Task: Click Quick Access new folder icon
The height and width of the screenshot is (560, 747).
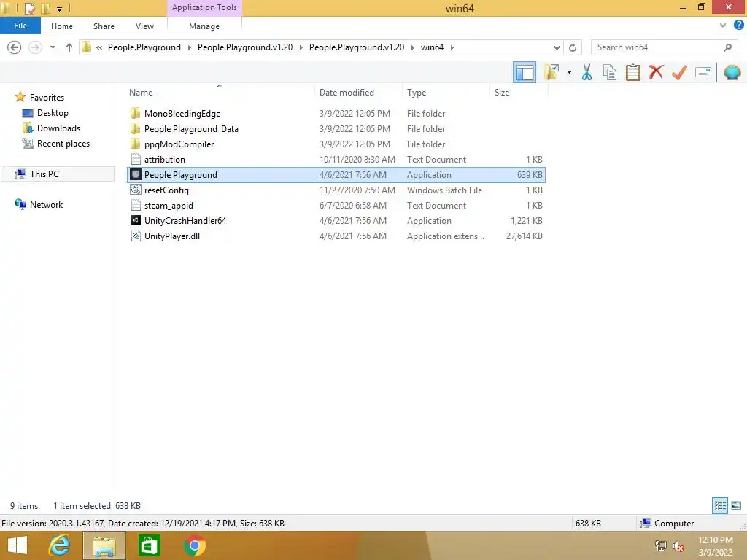Action: (x=45, y=8)
